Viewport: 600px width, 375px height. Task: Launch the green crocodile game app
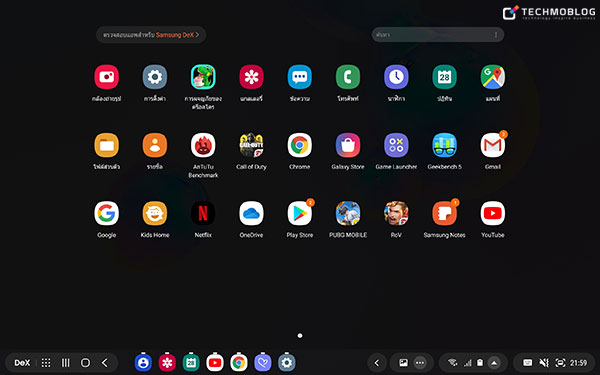[x=203, y=77]
